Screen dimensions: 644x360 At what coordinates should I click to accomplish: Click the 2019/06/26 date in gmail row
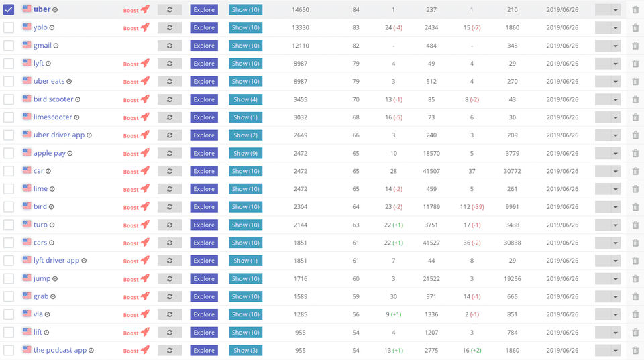coord(562,46)
